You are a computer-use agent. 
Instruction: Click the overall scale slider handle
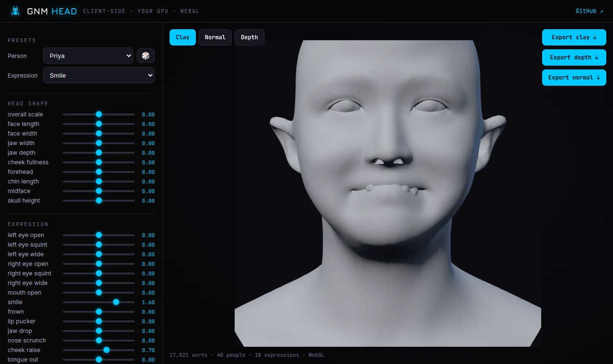tap(99, 114)
